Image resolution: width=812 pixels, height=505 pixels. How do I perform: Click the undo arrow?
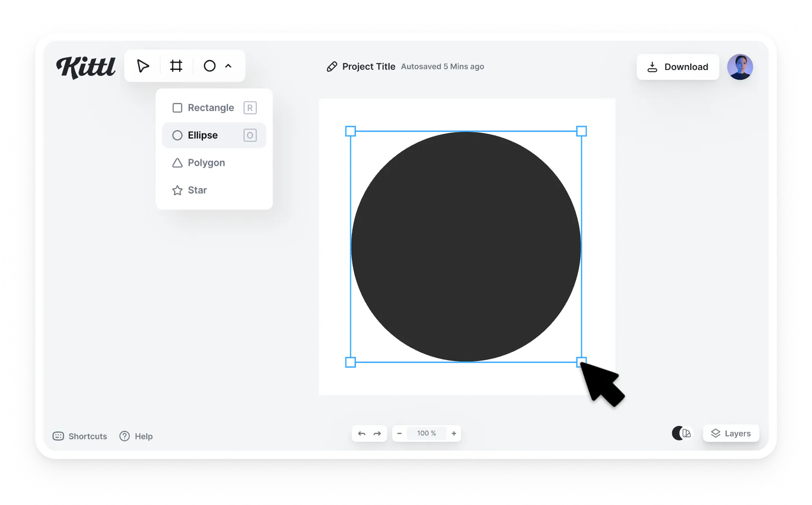(361, 433)
